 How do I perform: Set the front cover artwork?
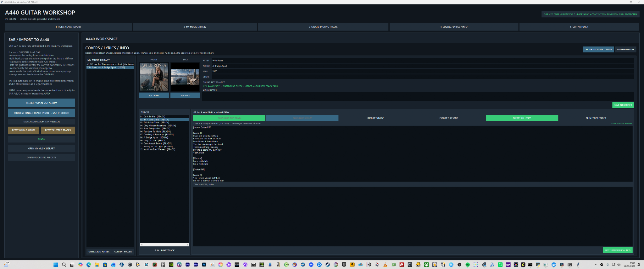[x=154, y=95]
